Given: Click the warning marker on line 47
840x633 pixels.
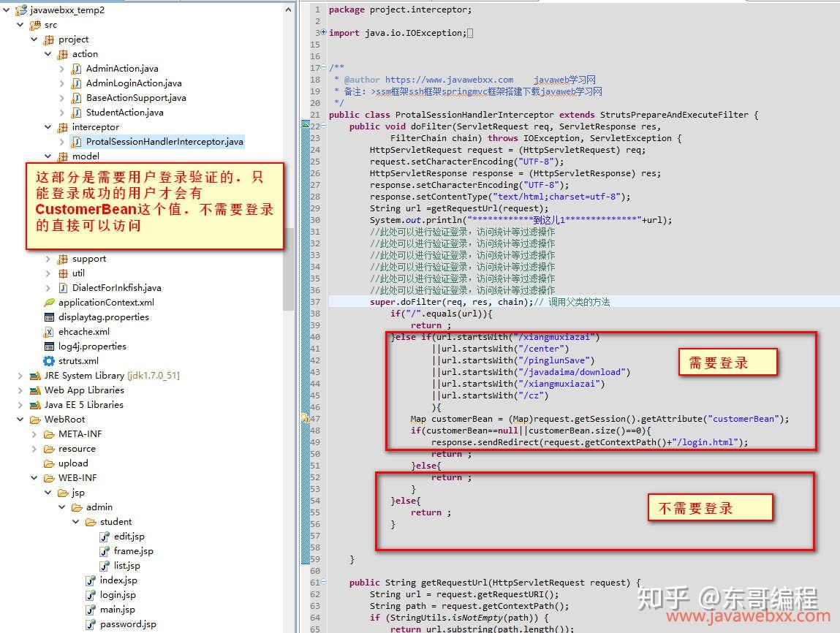Looking at the screenshot, I should click(x=306, y=419).
